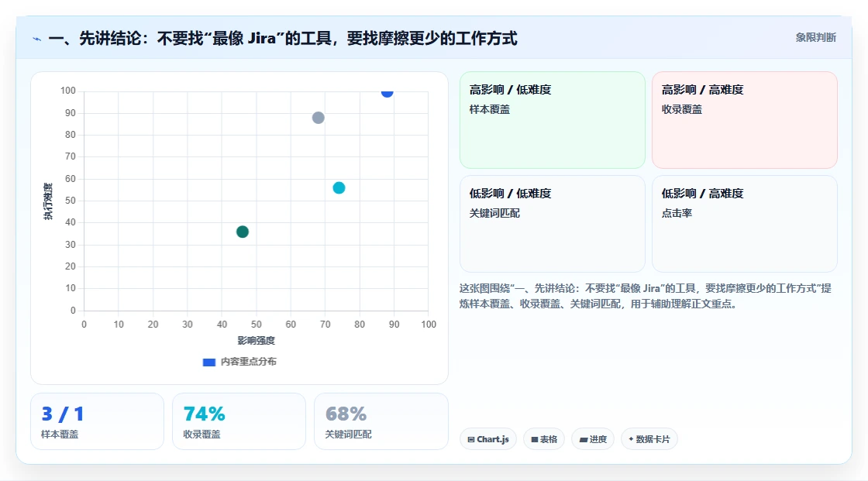Click the x-axis tick label 50
Screen dimensions: 868x481
[257, 325]
